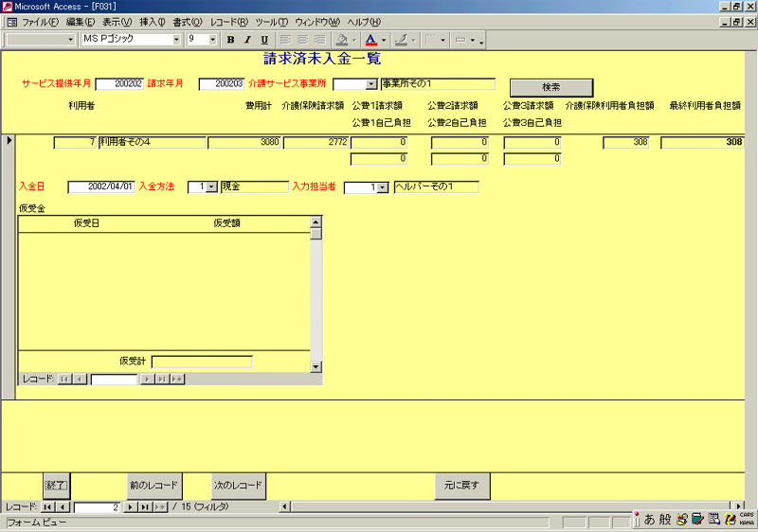Click IME pad icon in language bar

pyautogui.click(x=681, y=520)
